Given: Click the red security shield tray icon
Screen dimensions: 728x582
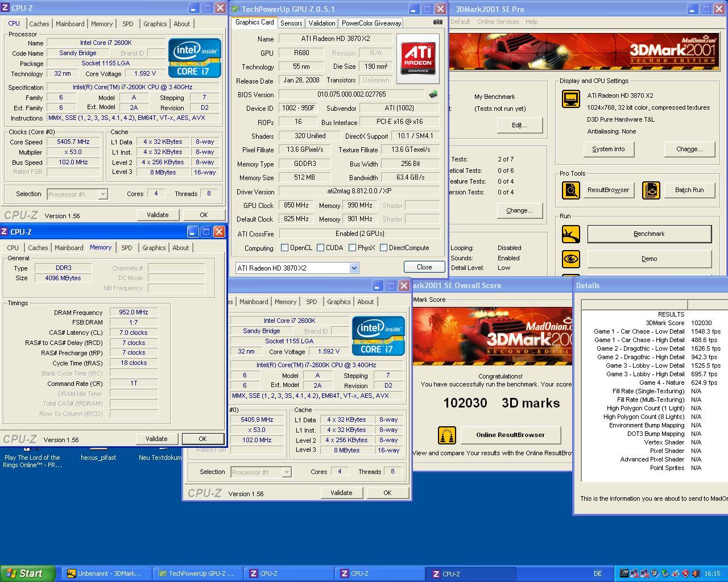Looking at the screenshot, I should [x=685, y=573].
